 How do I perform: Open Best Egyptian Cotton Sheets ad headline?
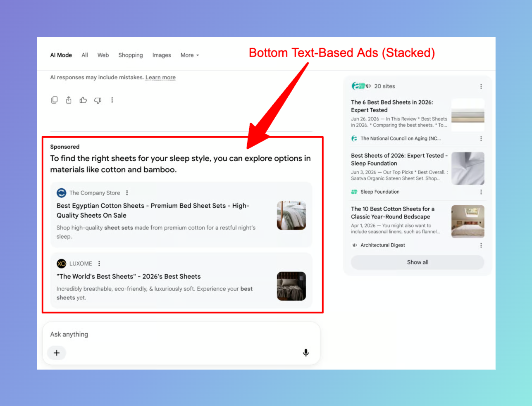point(153,210)
